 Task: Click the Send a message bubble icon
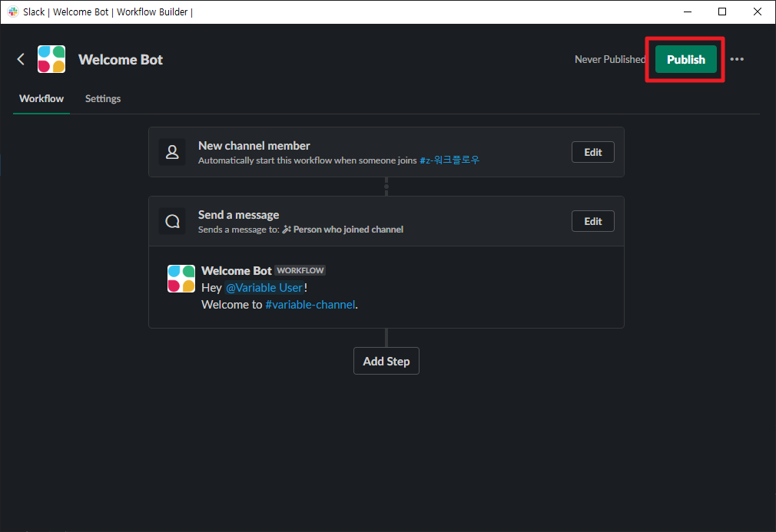click(x=172, y=222)
